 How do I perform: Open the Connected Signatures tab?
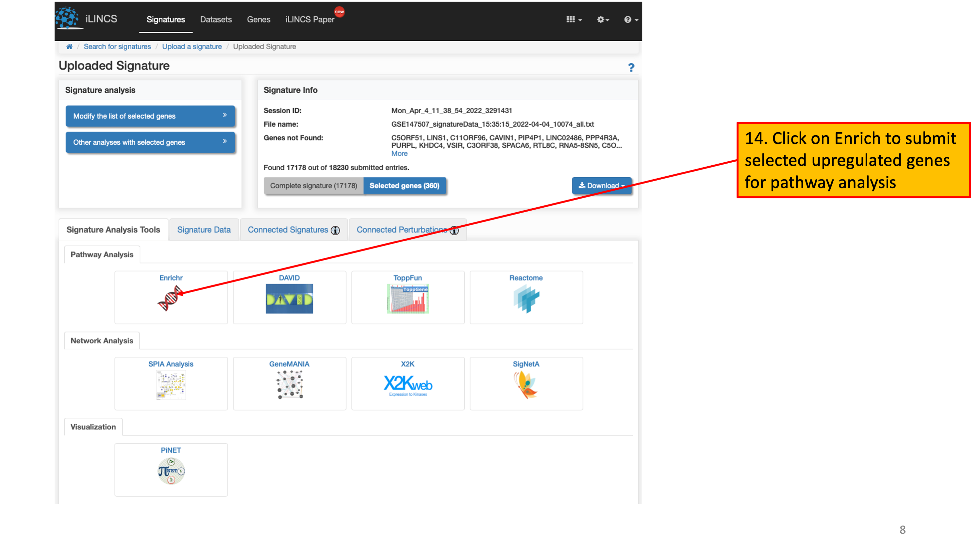pos(288,230)
